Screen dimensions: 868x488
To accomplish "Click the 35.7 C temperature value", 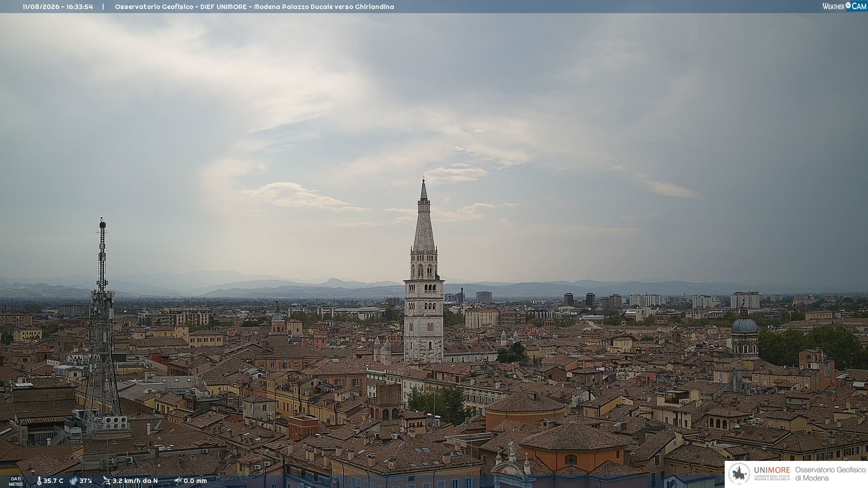I will click(x=53, y=481).
